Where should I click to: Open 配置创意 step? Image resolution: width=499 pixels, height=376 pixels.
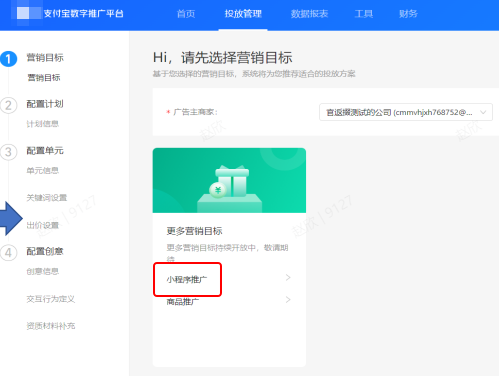pyautogui.click(x=45, y=251)
